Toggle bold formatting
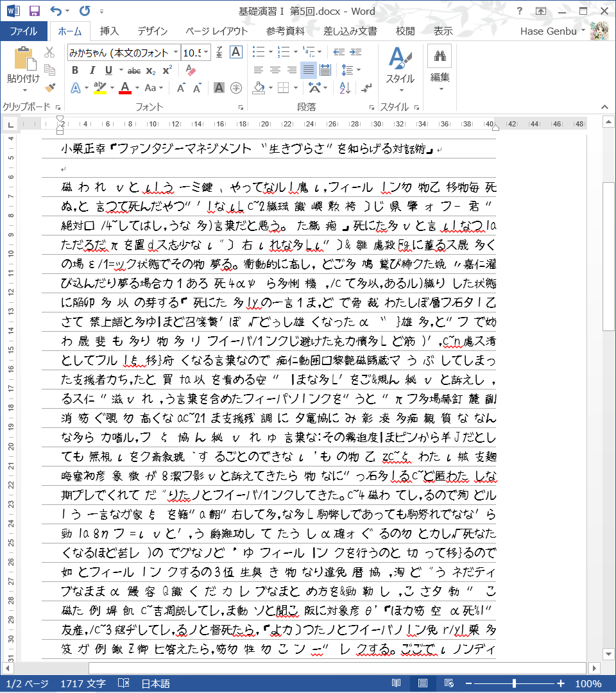The height and width of the screenshot is (693, 616). (75, 71)
